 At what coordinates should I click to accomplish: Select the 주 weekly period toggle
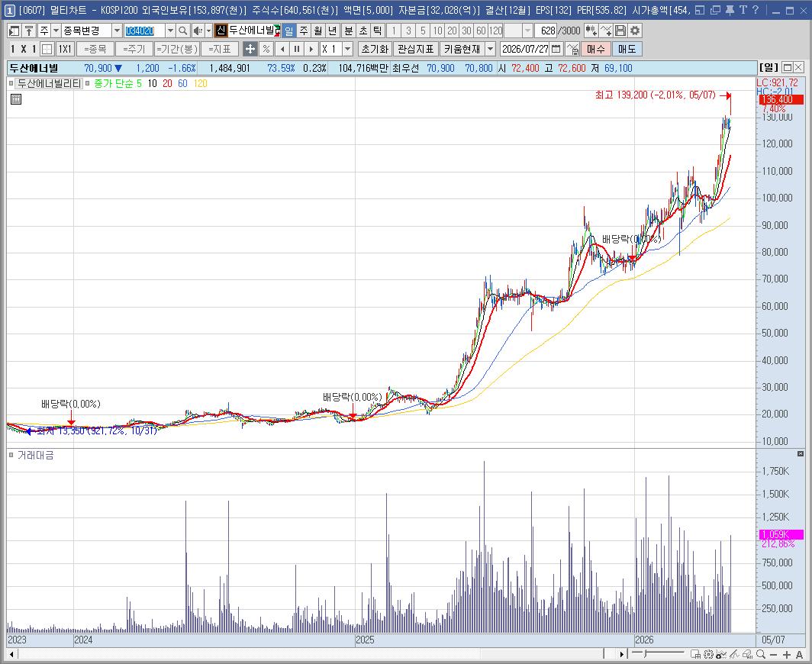click(x=304, y=31)
